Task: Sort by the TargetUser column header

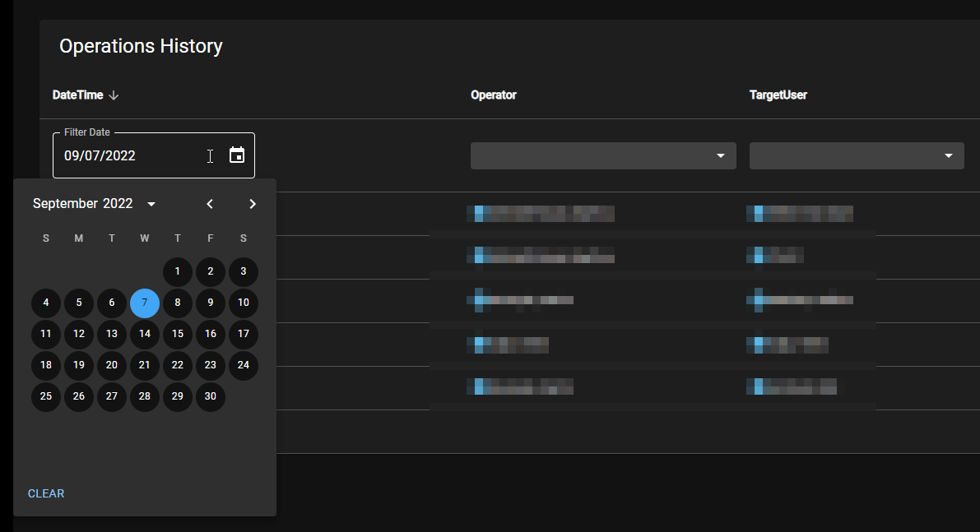Action: click(x=778, y=95)
